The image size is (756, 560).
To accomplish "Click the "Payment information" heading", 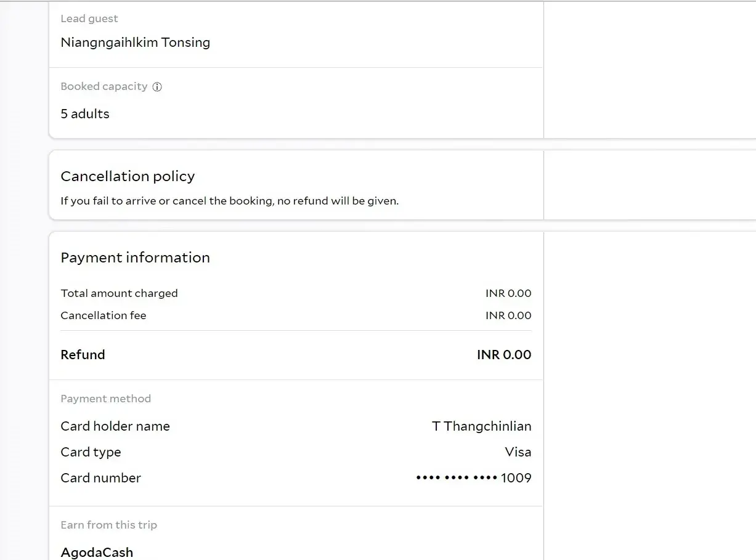I will [x=135, y=258].
